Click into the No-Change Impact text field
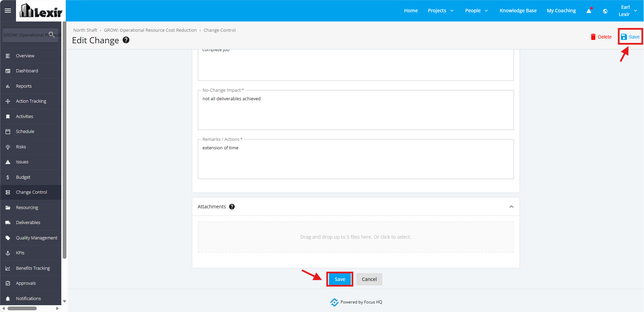 356,110
